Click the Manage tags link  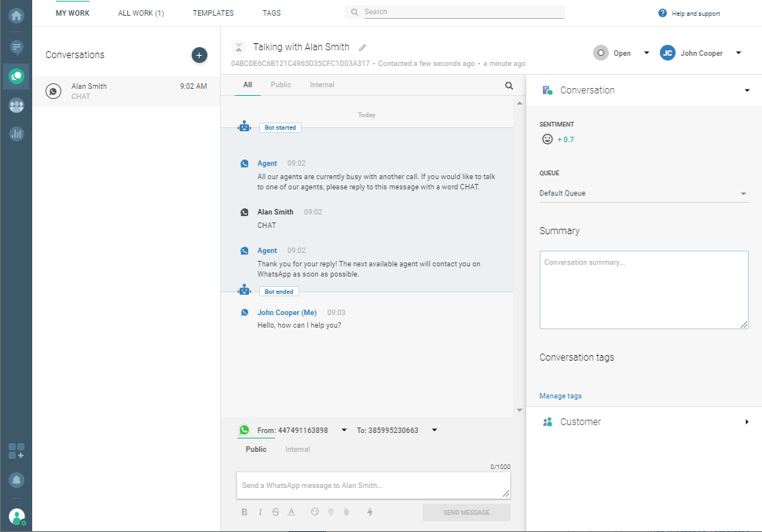560,396
